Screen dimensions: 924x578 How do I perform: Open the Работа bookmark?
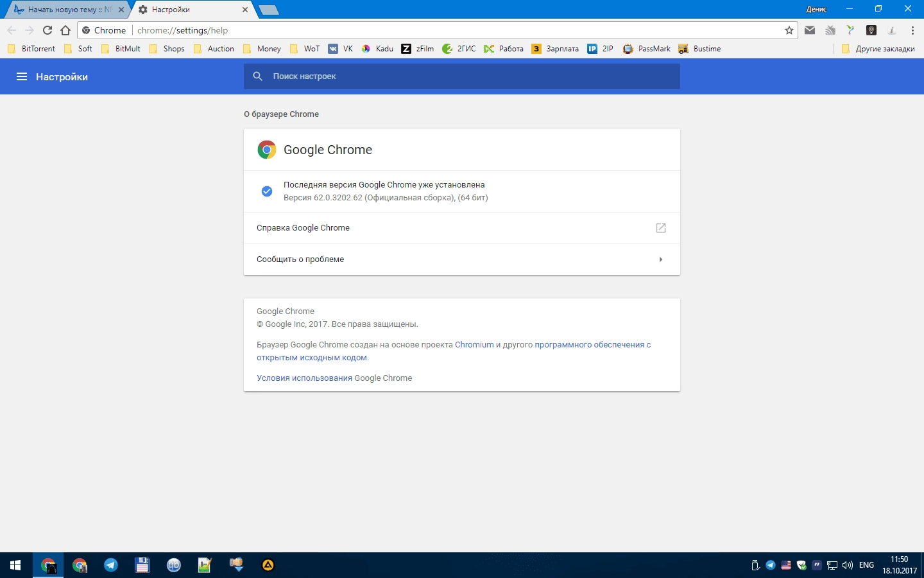[x=504, y=49]
